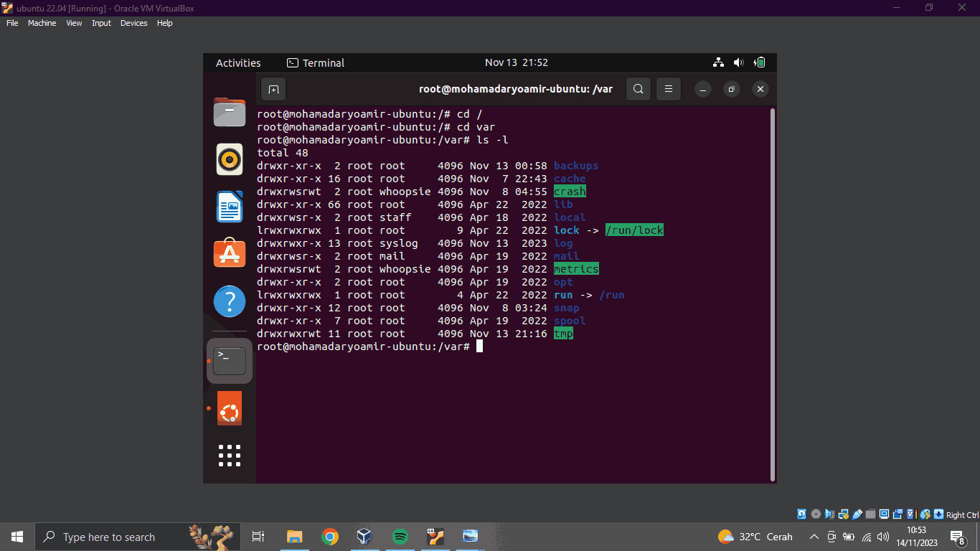Click highlighted 'crash' directory name

pos(570,192)
